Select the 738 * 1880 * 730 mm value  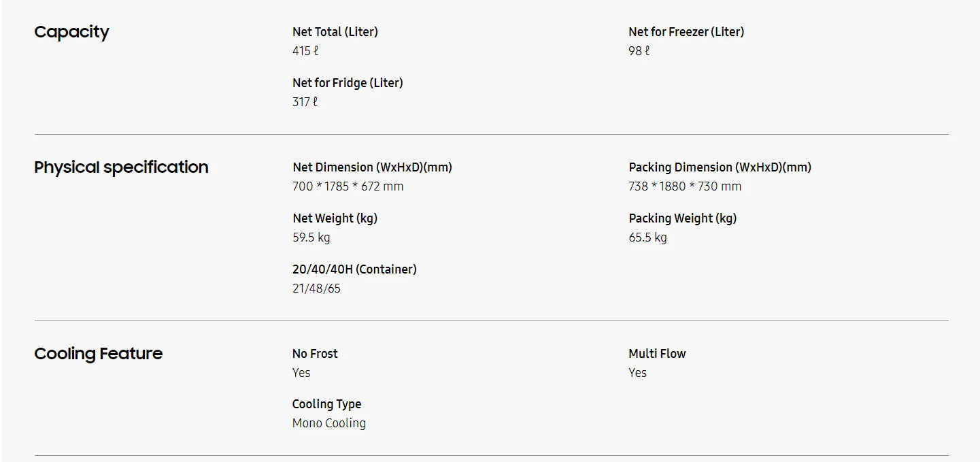pos(685,186)
